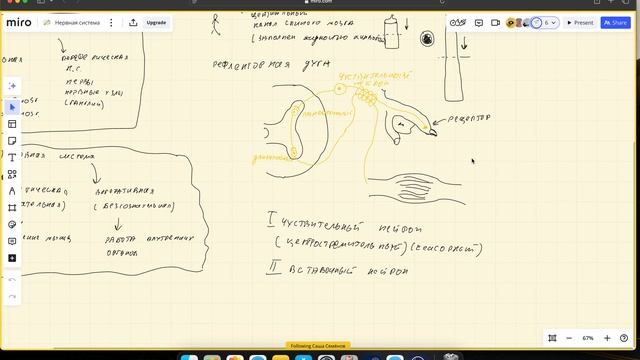The height and width of the screenshot is (360, 640).
Task: Open board title Нервная система
Action: (x=77, y=23)
